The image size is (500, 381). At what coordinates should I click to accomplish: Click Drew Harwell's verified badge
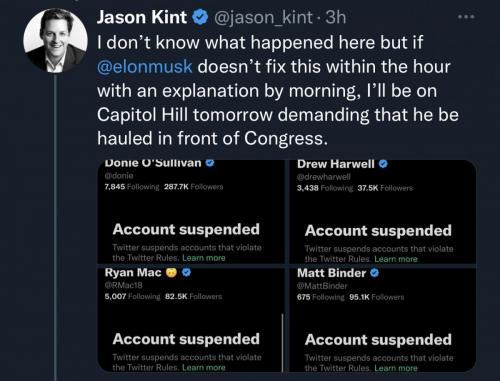coord(384,164)
